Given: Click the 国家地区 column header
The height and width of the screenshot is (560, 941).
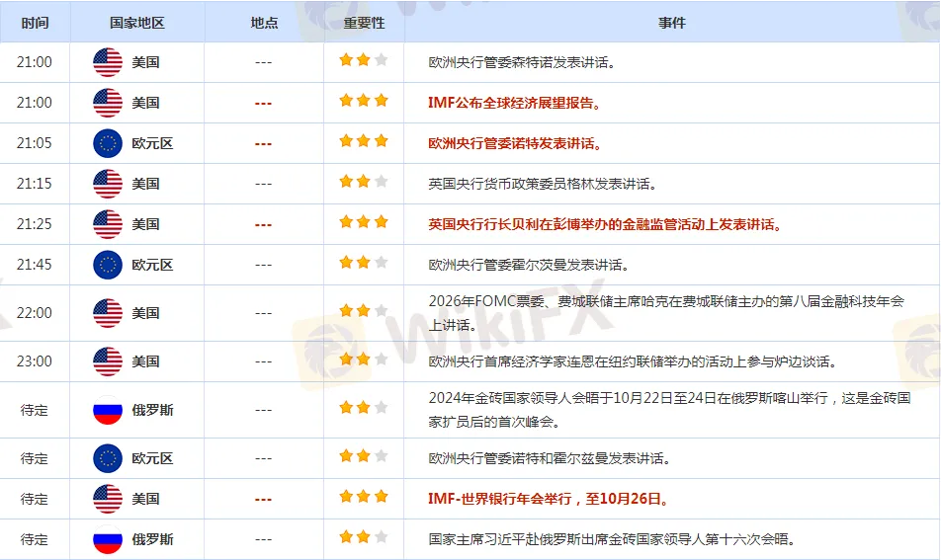Looking at the screenshot, I should pyautogui.click(x=138, y=22).
